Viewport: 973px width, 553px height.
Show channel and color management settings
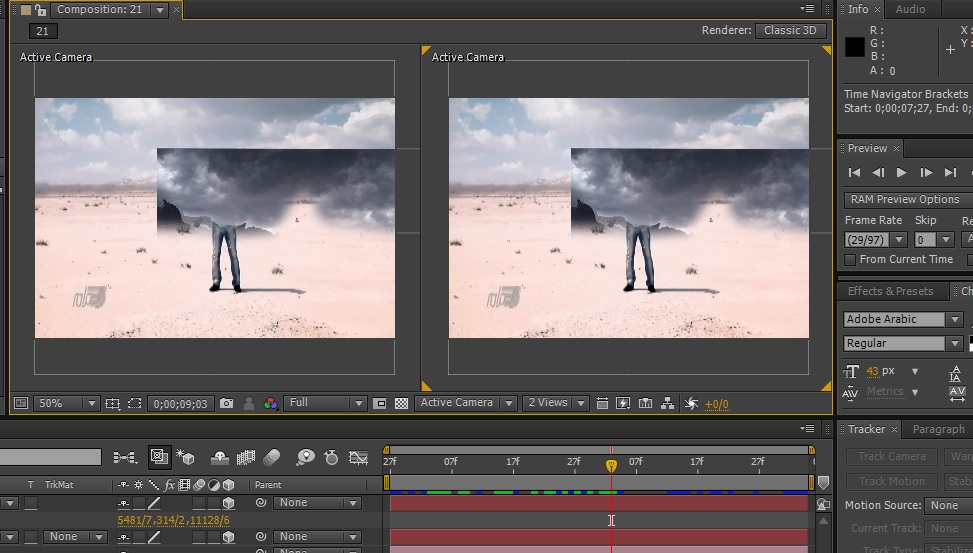click(x=271, y=403)
